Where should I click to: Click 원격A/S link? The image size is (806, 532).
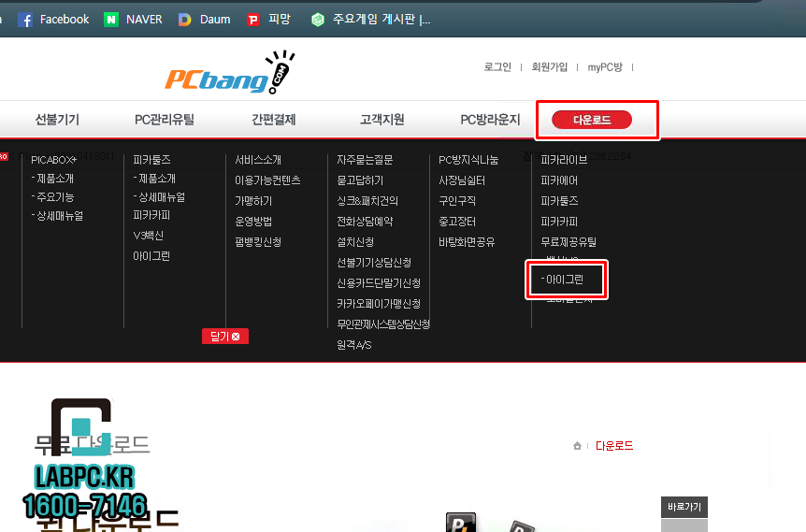point(353,345)
